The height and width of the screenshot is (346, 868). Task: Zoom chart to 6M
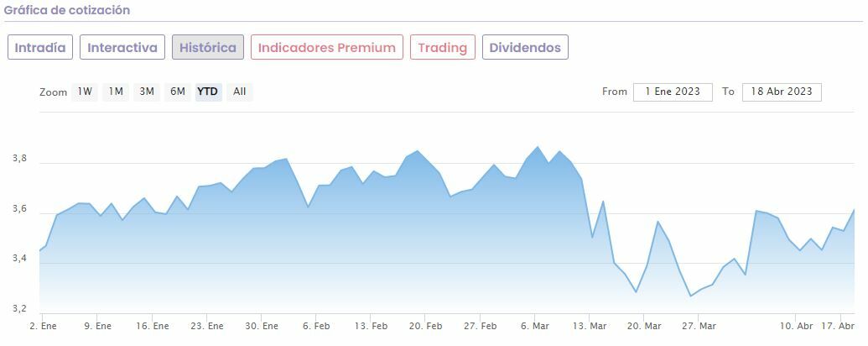click(x=178, y=92)
